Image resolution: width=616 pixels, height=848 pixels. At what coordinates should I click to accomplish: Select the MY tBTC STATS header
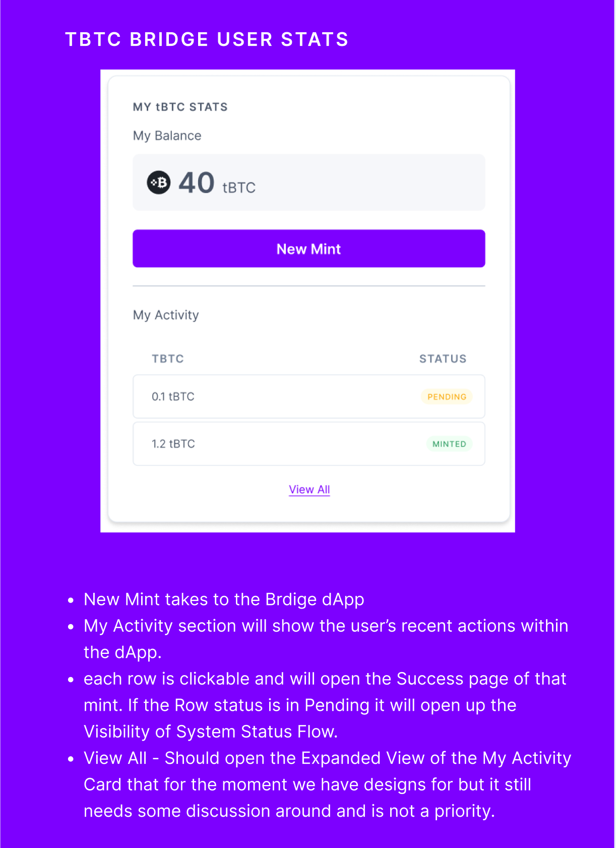(180, 106)
